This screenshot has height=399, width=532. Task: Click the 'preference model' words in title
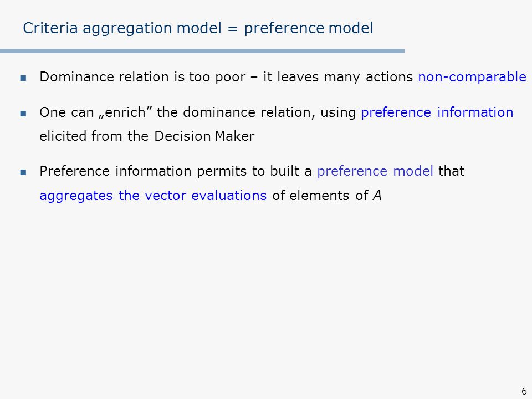[309, 28]
